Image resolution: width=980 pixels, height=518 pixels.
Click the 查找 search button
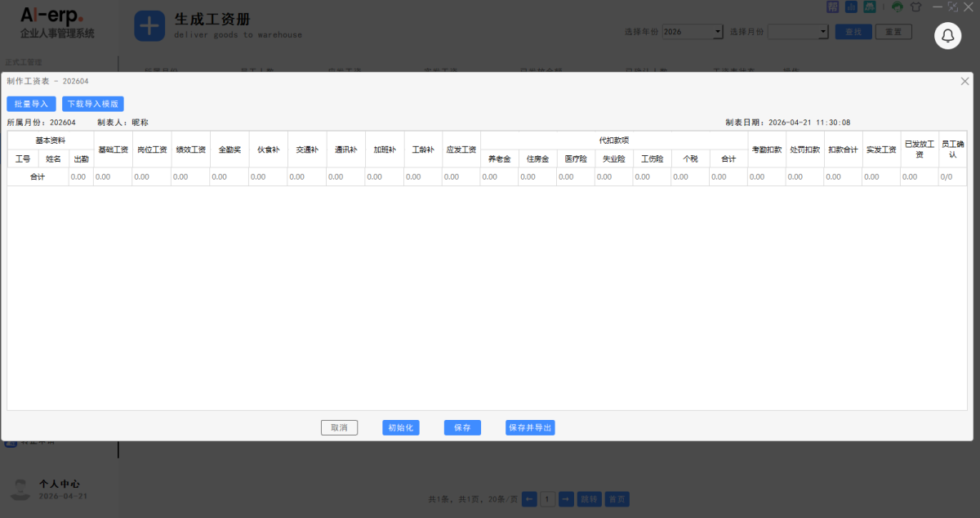[853, 32]
